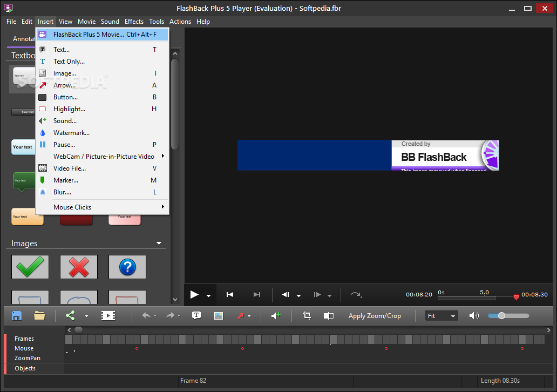Open the Fit zoom level combo box
This screenshot has width=557, height=392.
[441, 315]
